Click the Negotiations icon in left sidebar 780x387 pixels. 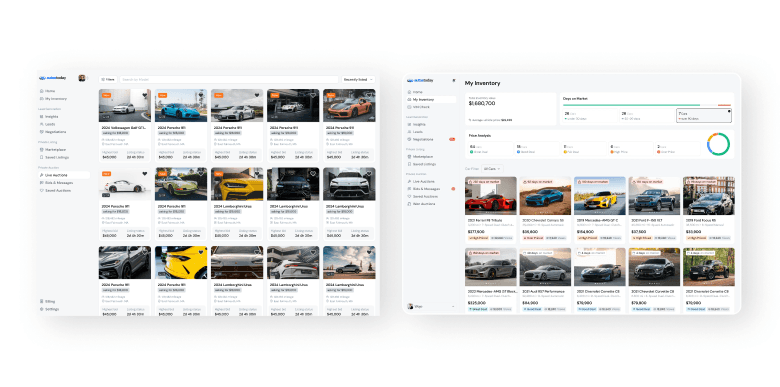[x=41, y=132]
